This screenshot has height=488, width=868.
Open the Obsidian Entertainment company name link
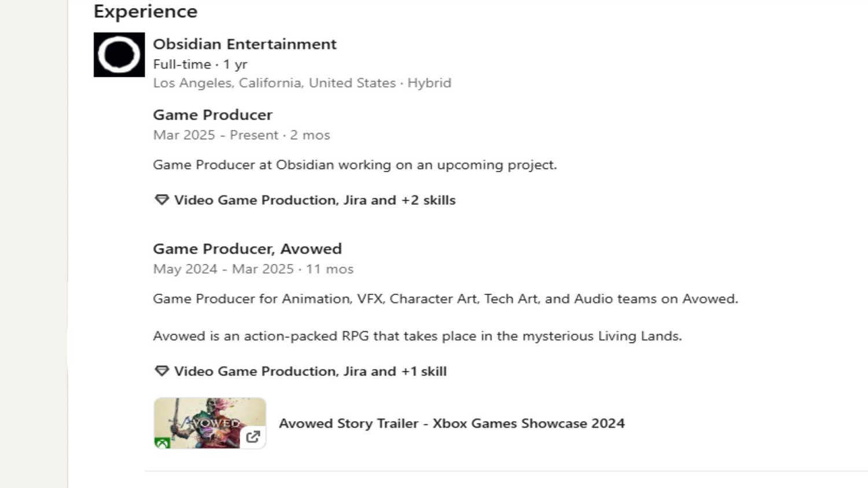[244, 44]
